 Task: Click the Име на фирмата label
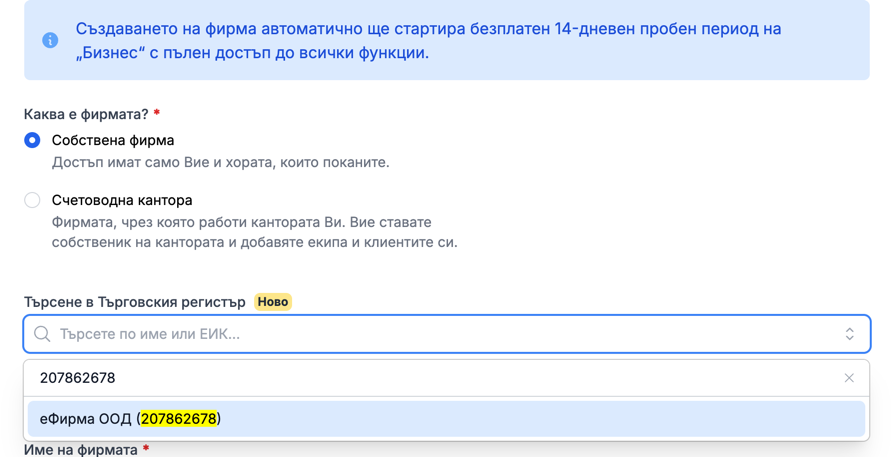[81, 450]
